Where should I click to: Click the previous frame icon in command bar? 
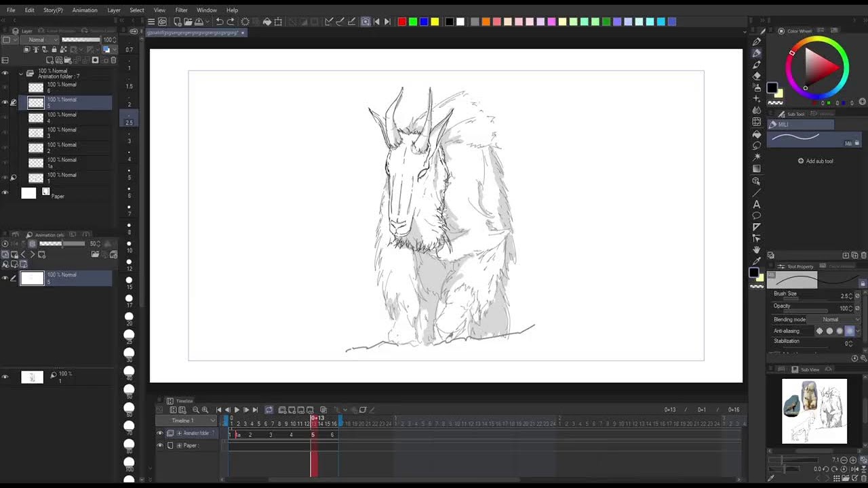pyautogui.click(x=376, y=22)
